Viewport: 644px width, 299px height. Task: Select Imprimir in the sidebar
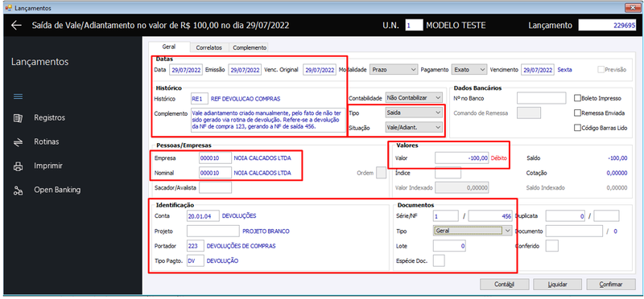coord(48,166)
